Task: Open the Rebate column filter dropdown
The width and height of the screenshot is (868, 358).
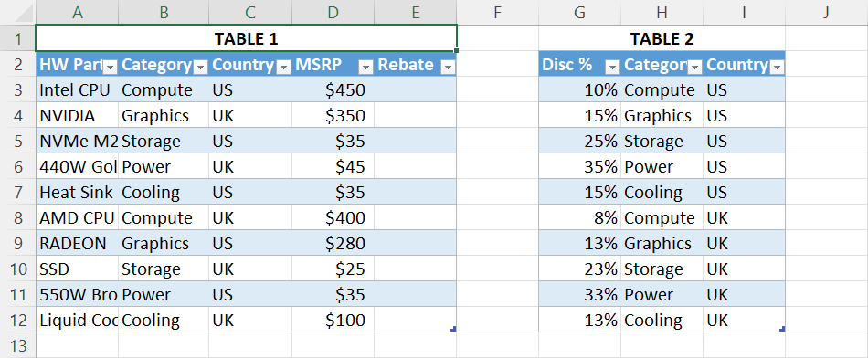Action: click(x=449, y=68)
